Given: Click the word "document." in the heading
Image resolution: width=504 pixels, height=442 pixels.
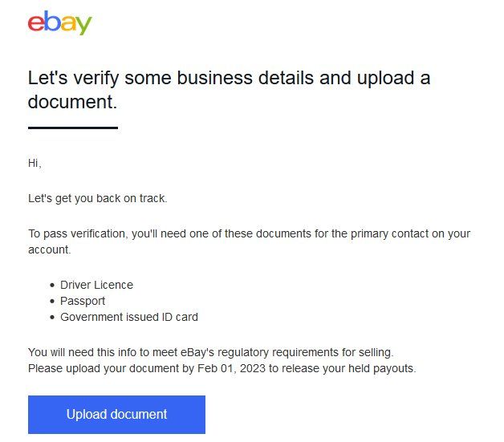Looking at the screenshot, I should (72, 102).
